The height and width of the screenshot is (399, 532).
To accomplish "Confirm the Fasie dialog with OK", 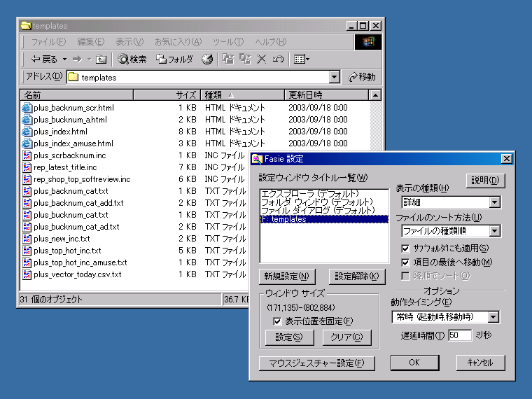I will (x=414, y=363).
